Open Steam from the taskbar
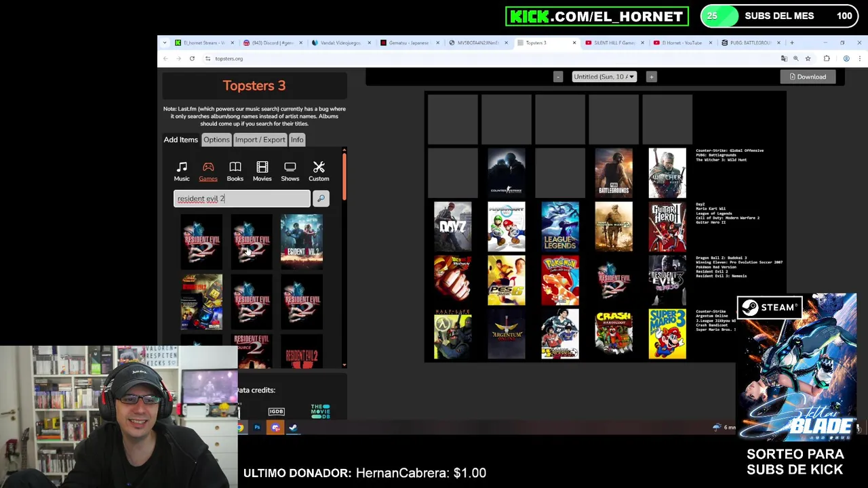 293,428
